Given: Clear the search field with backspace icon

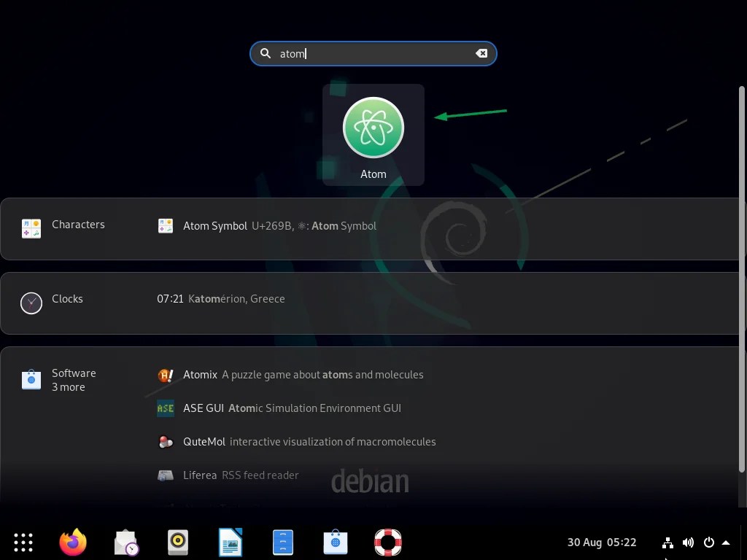Looking at the screenshot, I should coord(481,53).
